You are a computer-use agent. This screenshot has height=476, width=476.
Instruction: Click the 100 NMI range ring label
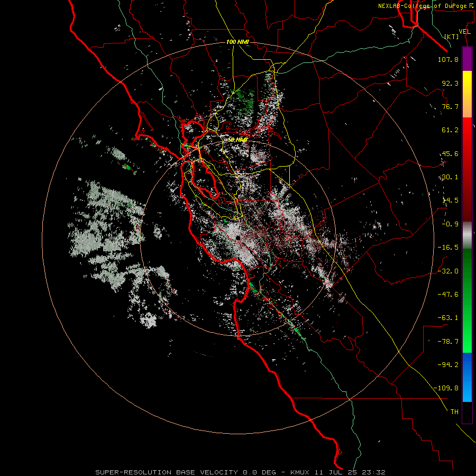pyautogui.click(x=237, y=42)
